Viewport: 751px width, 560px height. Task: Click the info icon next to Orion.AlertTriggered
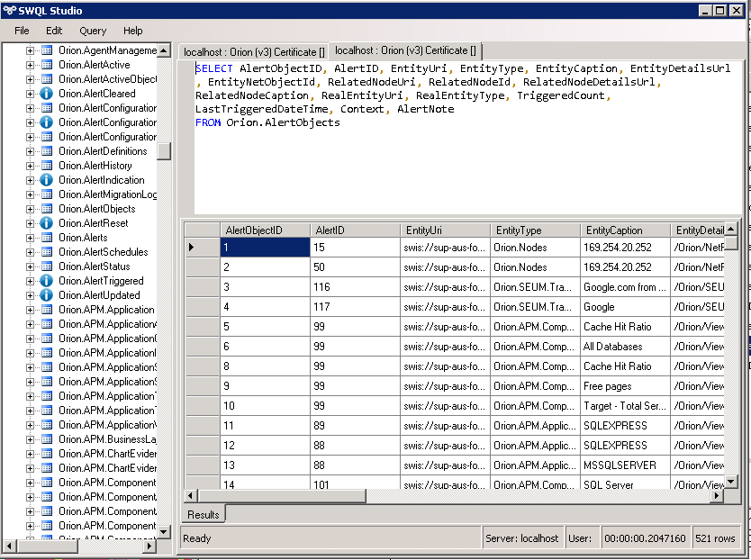pos(46,279)
